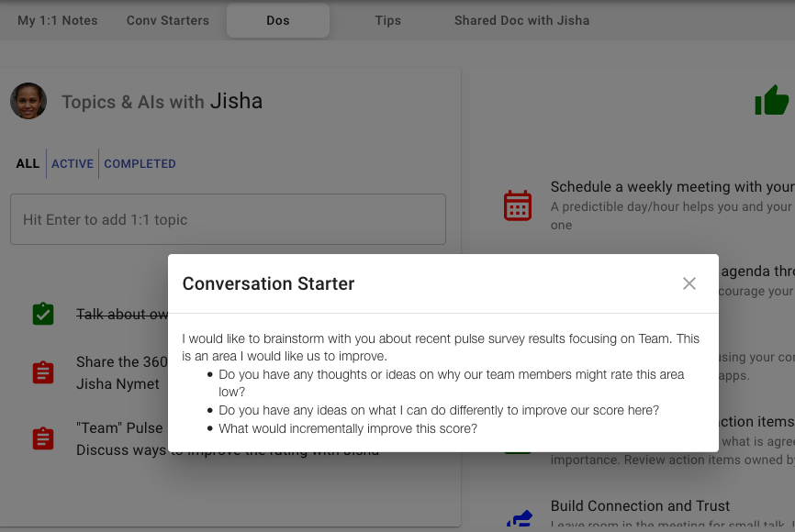Click Schedule a weekly meeting heading
This screenshot has height=532, width=795.
(672, 187)
